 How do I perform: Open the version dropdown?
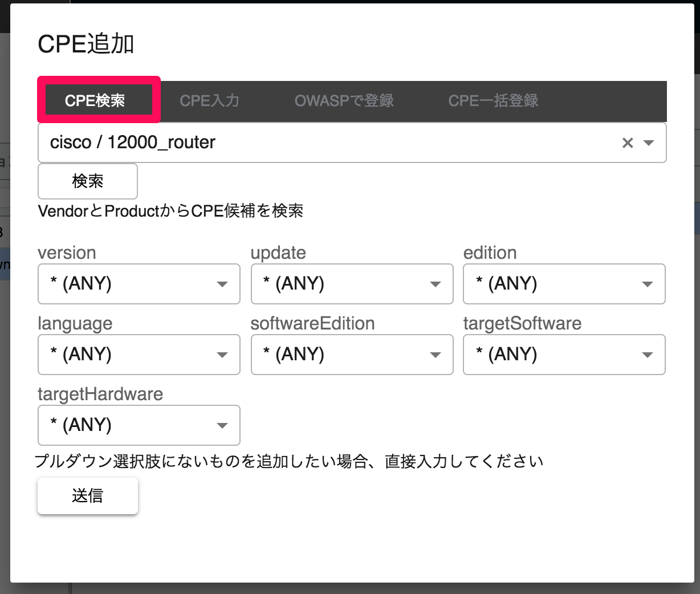[x=139, y=284]
